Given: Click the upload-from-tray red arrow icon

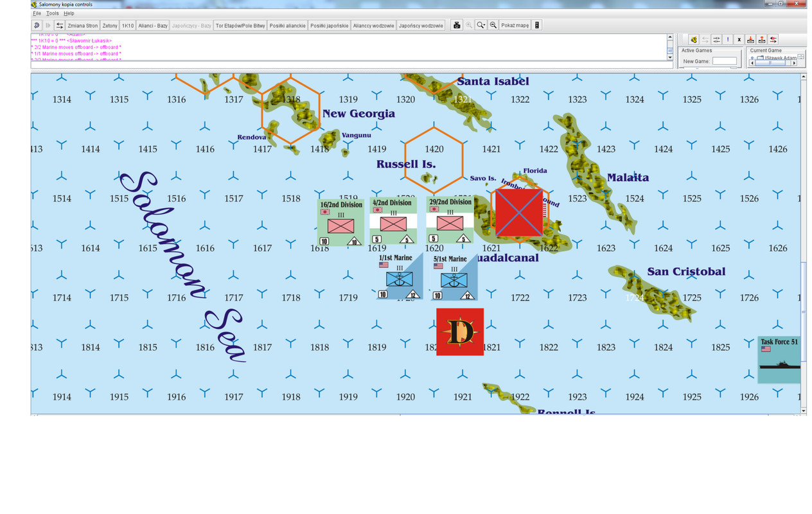Looking at the screenshot, I should coord(762,39).
